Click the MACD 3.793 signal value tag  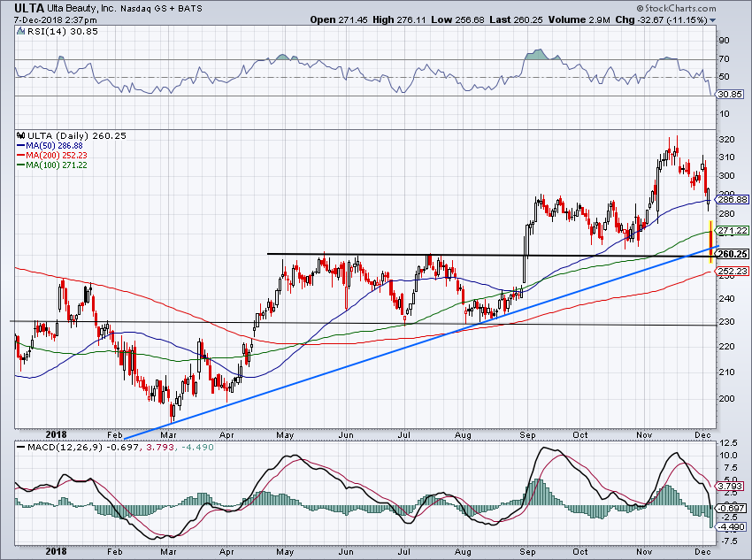click(731, 487)
